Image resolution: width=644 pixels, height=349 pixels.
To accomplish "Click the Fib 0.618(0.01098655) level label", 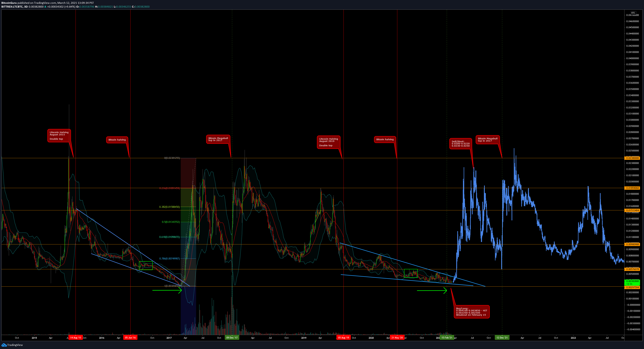I will [169, 237].
